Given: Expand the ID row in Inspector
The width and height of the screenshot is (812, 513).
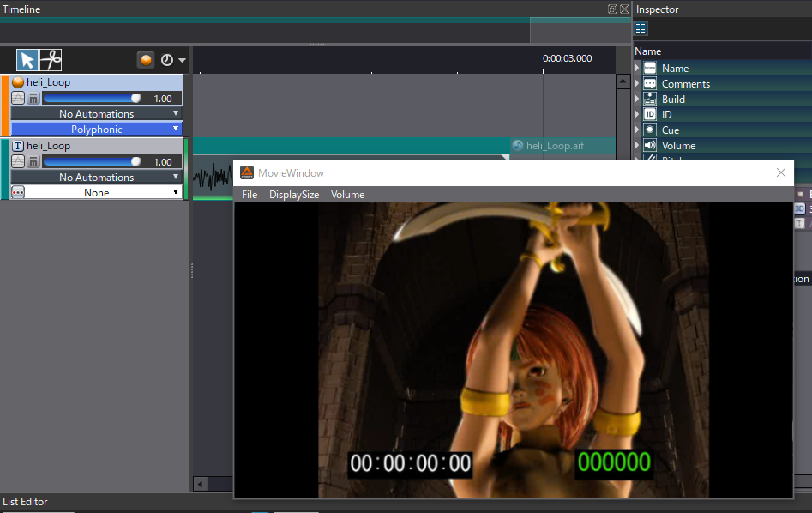Looking at the screenshot, I should [x=637, y=114].
